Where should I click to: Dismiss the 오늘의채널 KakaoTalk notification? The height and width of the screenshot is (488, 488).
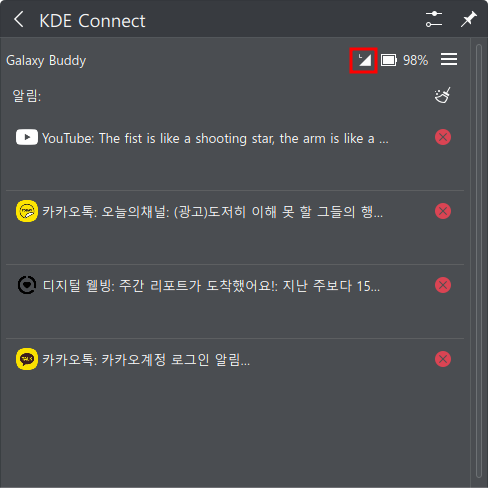[443, 211]
